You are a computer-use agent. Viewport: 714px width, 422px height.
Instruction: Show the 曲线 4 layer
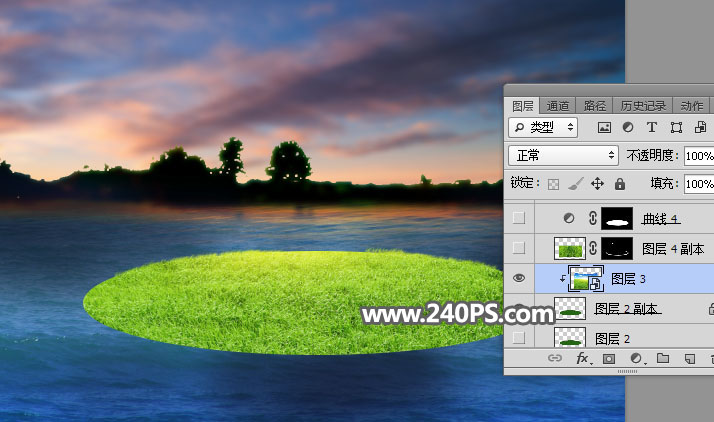tap(517, 218)
